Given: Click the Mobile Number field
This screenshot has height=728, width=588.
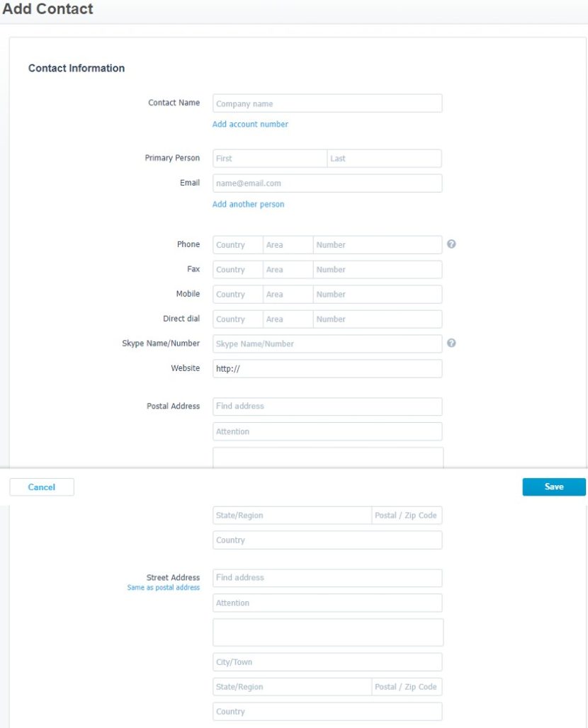Looking at the screenshot, I should coord(377,294).
